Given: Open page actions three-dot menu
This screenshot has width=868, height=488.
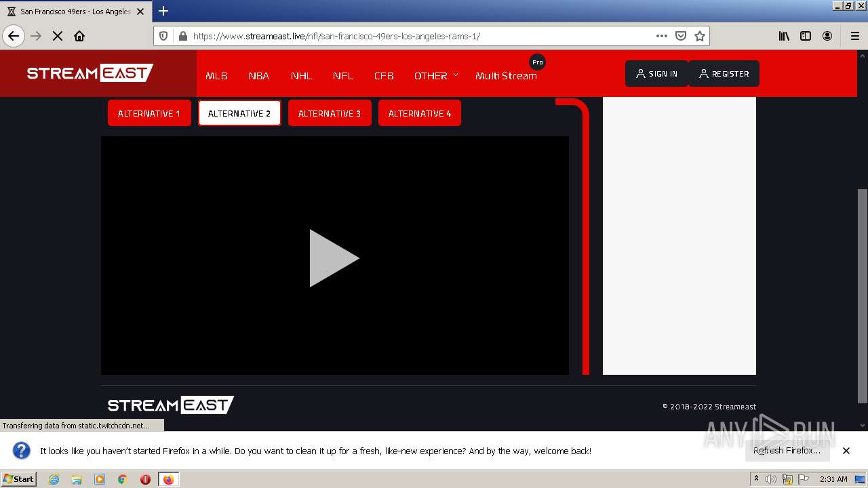Looking at the screenshot, I should point(662,36).
